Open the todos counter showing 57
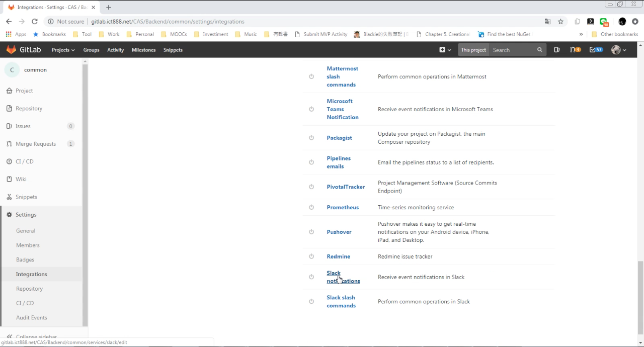 (x=596, y=50)
